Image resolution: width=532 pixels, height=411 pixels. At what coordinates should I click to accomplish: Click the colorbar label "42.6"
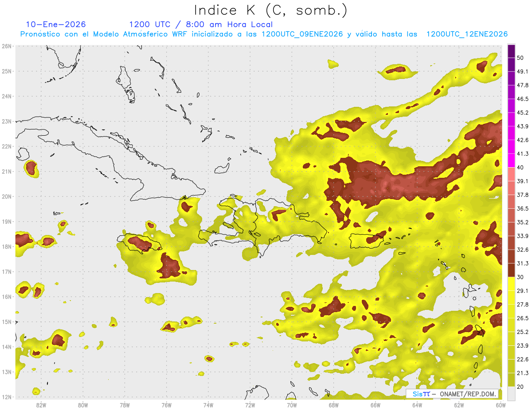[522, 140]
